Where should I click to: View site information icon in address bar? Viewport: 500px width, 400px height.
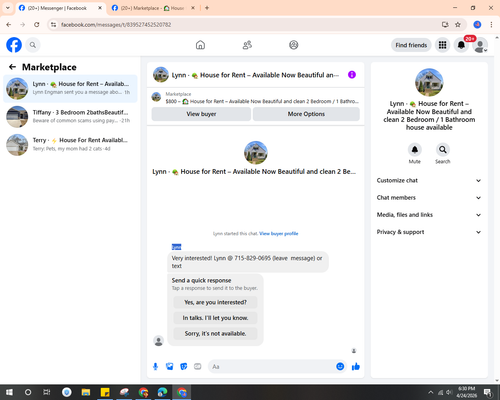tap(54, 25)
